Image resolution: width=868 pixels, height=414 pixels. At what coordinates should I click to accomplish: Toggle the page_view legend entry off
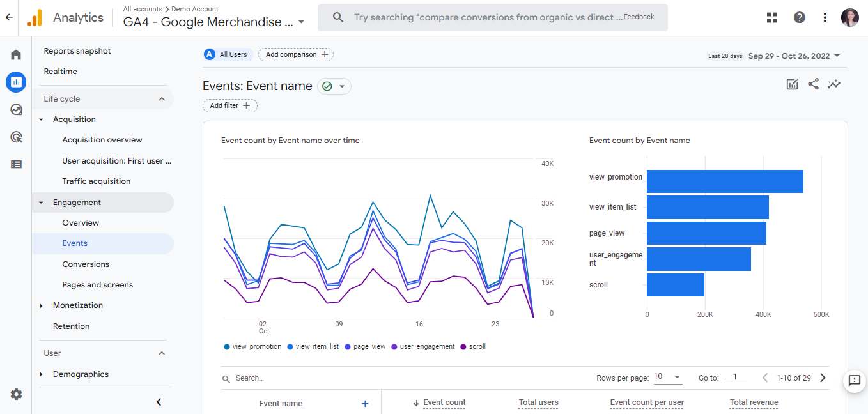[x=366, y=346]
